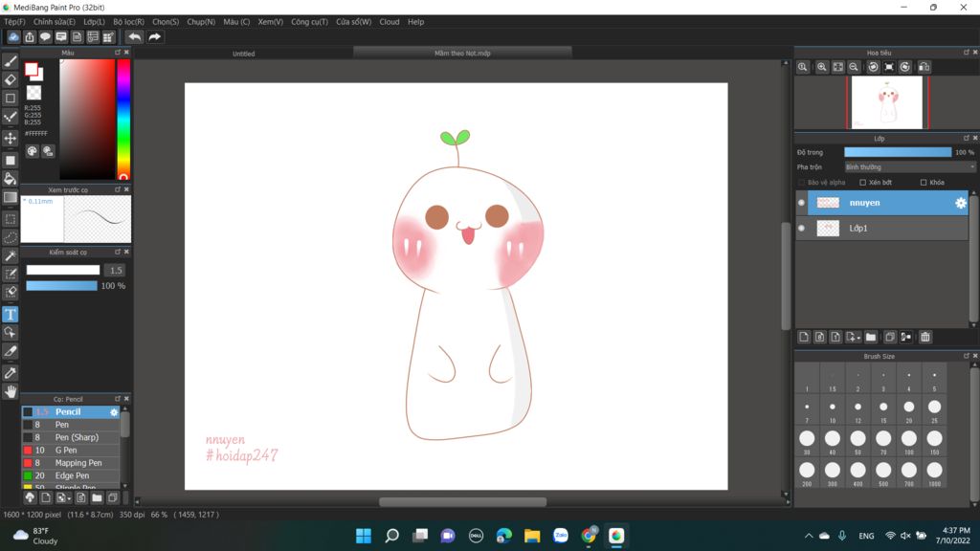Delete layer with trash icon
The image size is (980, 551).
[925, 338]
